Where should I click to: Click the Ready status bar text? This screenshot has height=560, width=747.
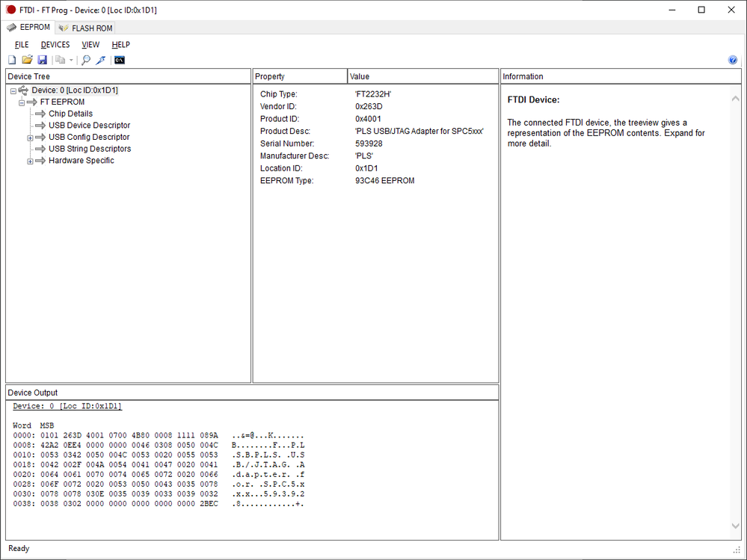(x=19, y=549)
